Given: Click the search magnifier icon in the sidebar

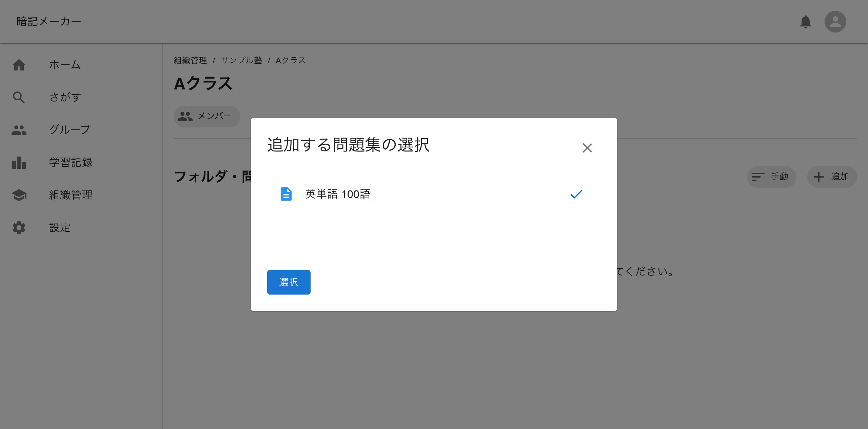Looking at the screenshot, I should click(19, 97).
